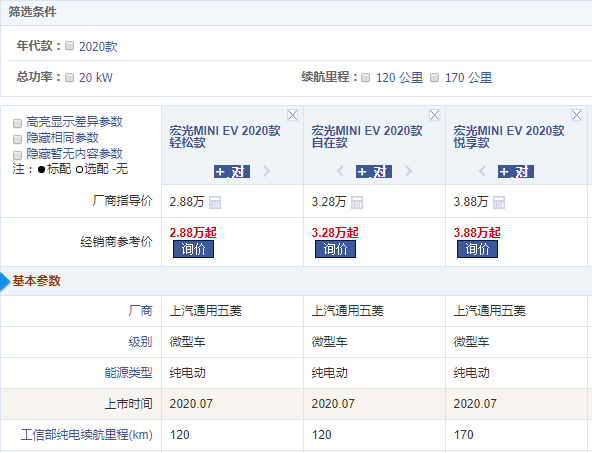Click the 2.88万起 dealer price link
The image size is (592, 453).
pyautogui.click(x=193, y=233)
